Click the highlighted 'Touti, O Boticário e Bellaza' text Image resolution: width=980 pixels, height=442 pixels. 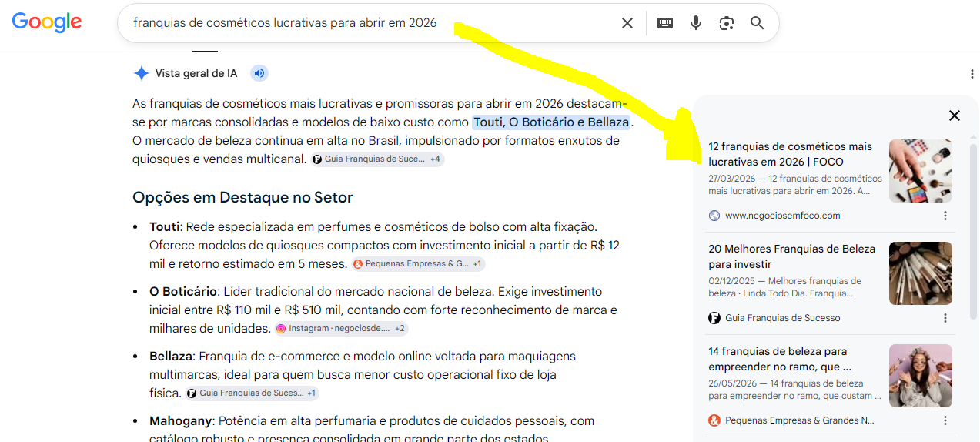click(x=551, y=122)
